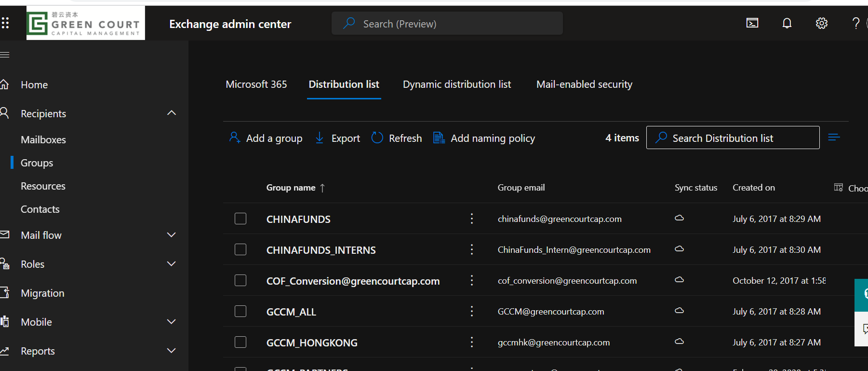Image resolution: width=868 pixels, height=371 pixels.
Task: Open the CHINAFUNDS group
Action: (298, 219)
